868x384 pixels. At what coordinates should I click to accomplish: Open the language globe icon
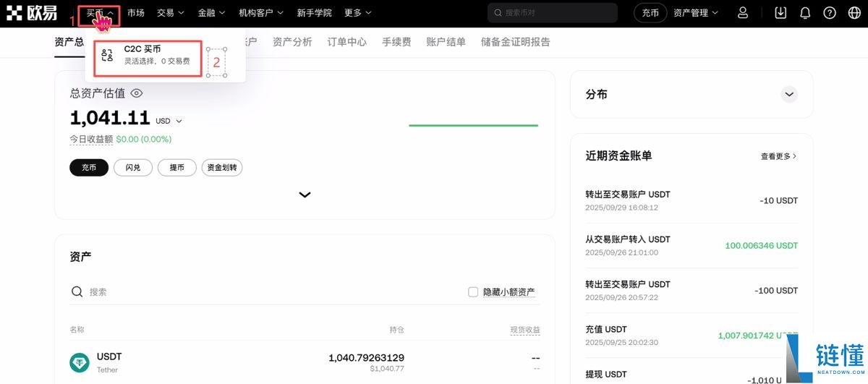click(x=854, y=13)
